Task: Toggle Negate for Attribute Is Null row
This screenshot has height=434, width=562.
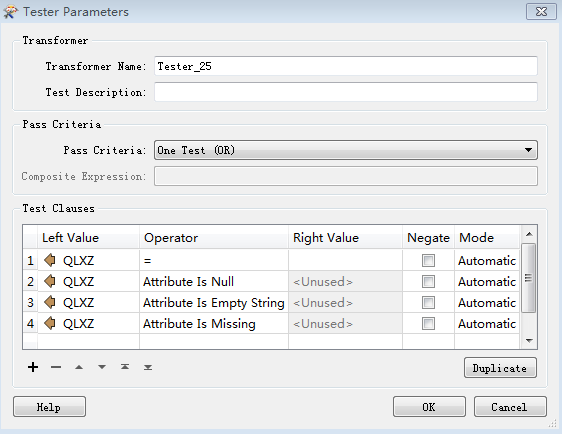Action: pyautogui.click(x=428, y=281)
